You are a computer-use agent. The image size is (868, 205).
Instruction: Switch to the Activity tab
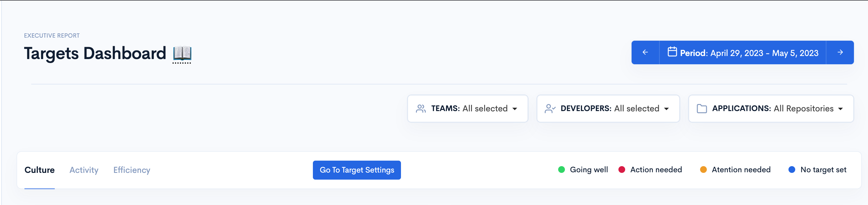pos(84,170)
